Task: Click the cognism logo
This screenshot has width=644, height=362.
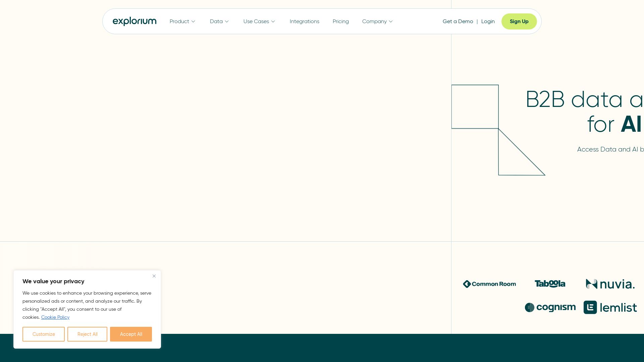Action: [550, 307]
